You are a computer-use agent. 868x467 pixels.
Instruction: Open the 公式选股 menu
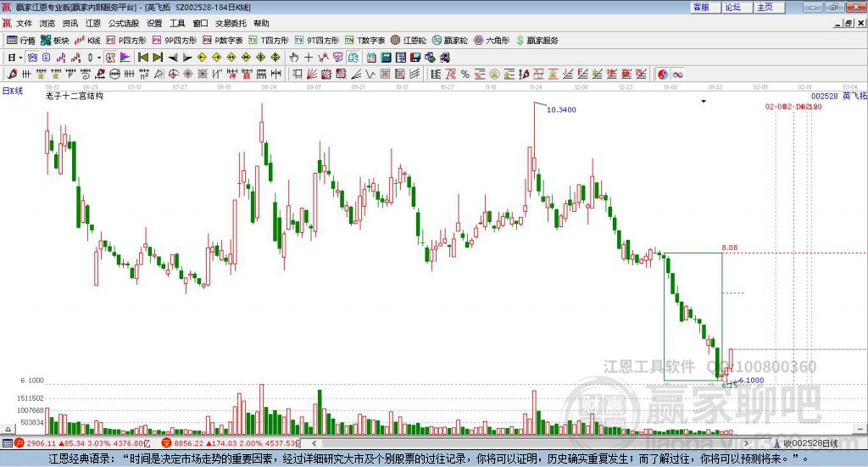pyautogui.click(x=124, y=23)
